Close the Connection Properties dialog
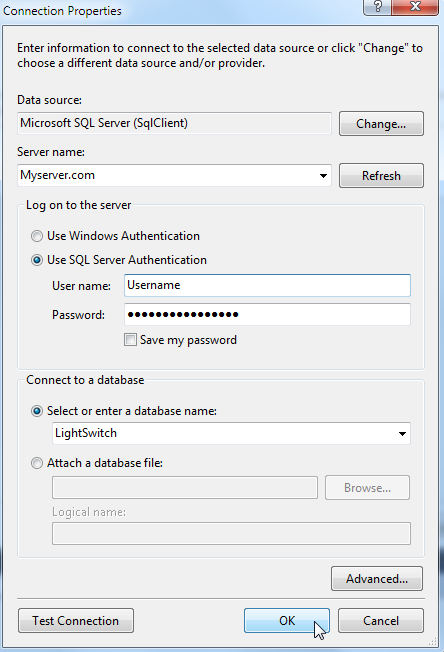 pos(415,7)
